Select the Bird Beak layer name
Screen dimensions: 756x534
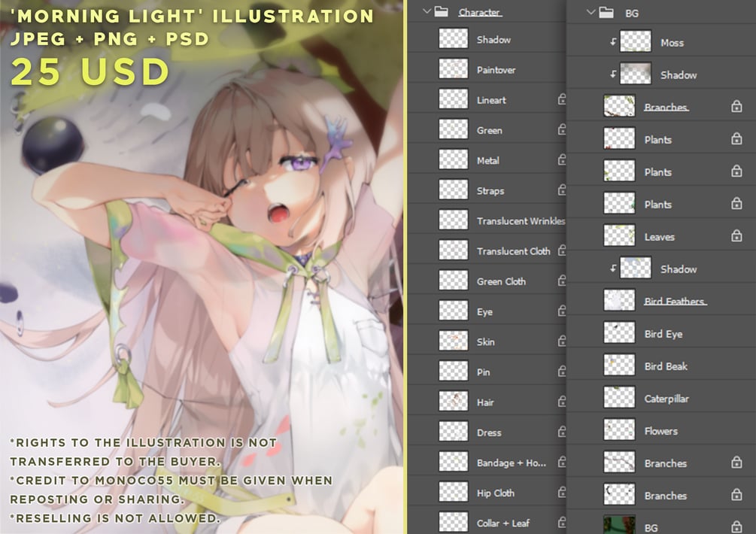click(666, 366)
